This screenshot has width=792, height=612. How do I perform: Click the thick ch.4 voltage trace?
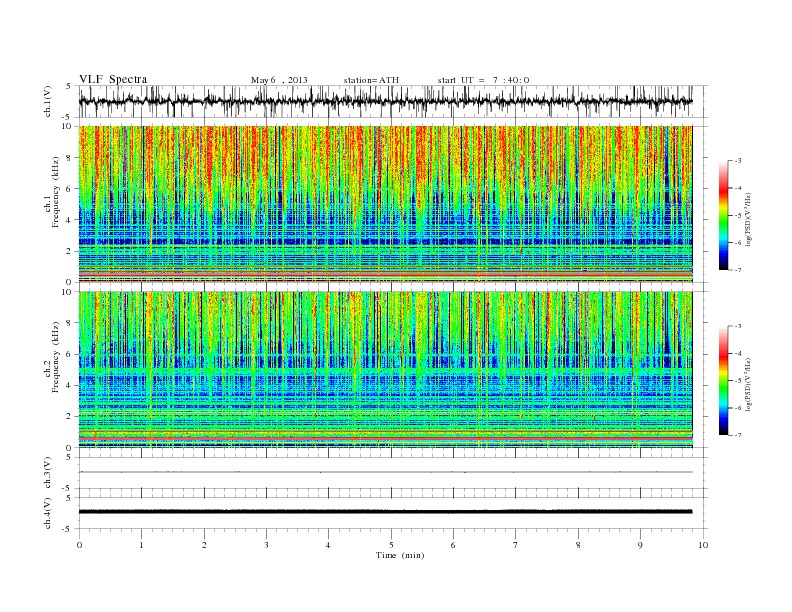coord(385,512)
